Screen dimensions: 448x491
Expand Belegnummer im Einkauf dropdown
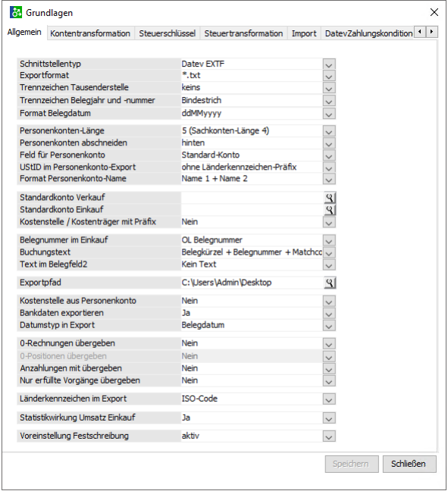pyautogui.click(x=329, y=240)
